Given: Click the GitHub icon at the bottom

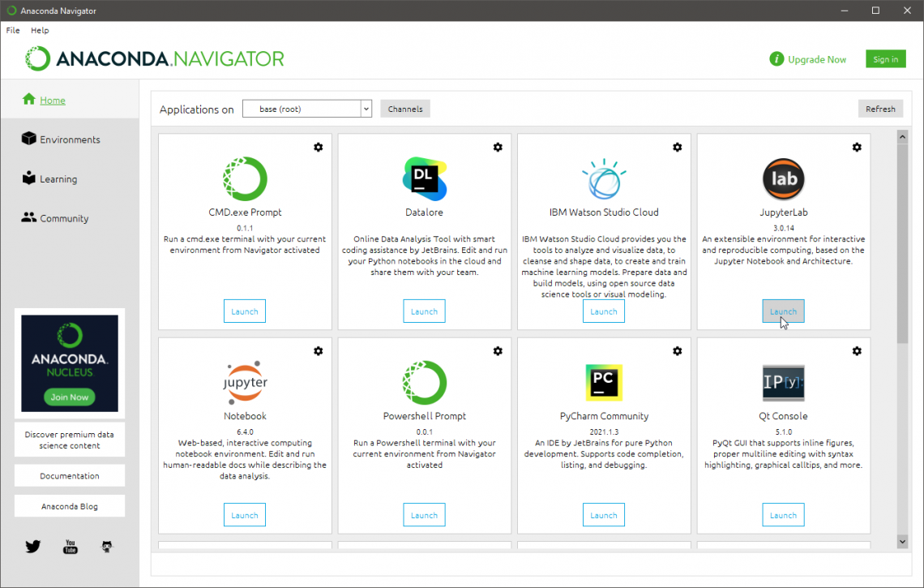Looking at the screenshot, I should pyautogui.click(x=106, y=546).
